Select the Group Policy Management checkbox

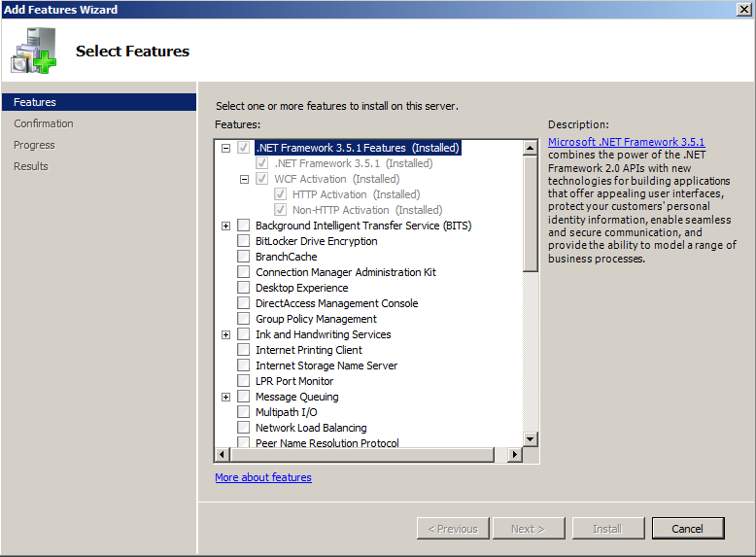click(243, 319)
